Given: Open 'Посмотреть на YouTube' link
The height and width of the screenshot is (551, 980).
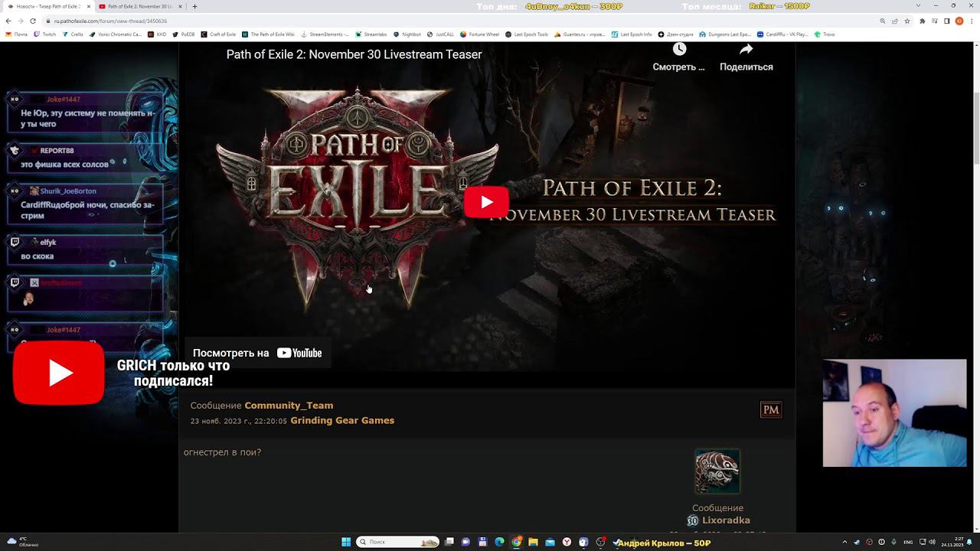Looking at the screenshot, I should [x=257, y=353].
